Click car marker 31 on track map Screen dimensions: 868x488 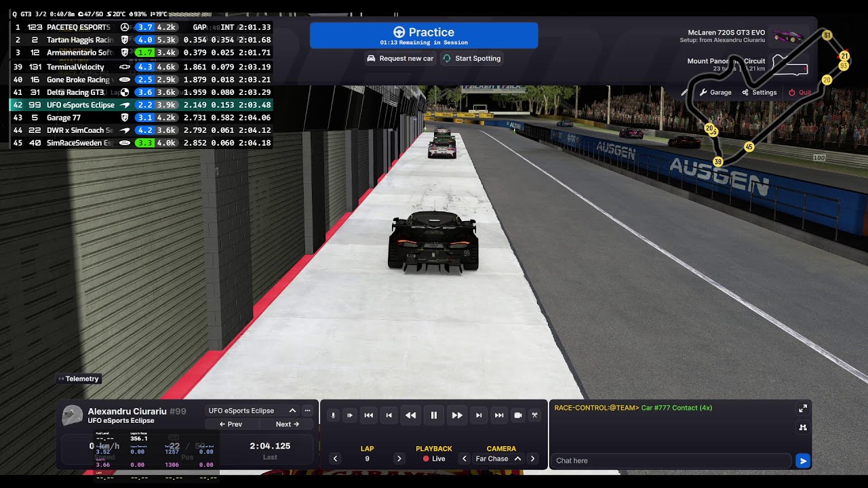point(827,35)
